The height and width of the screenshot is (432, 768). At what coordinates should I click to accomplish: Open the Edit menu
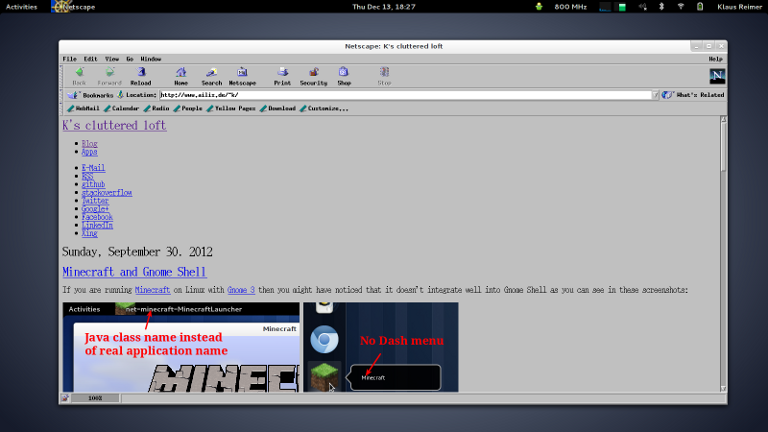91,59
